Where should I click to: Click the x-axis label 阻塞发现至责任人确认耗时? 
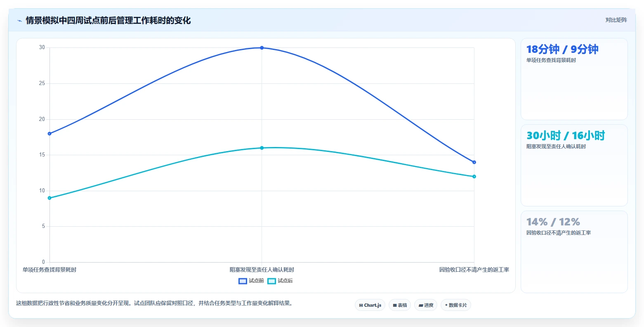(x=262, y=270)
